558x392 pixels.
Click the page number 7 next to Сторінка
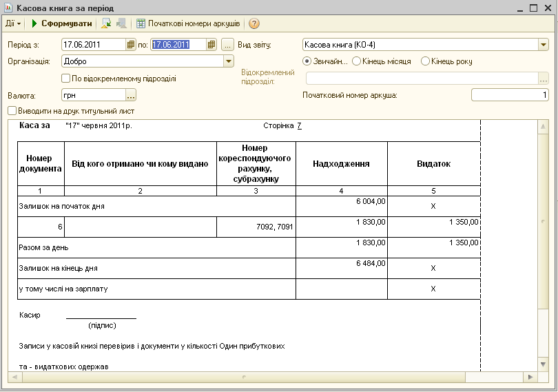(299, 125)
